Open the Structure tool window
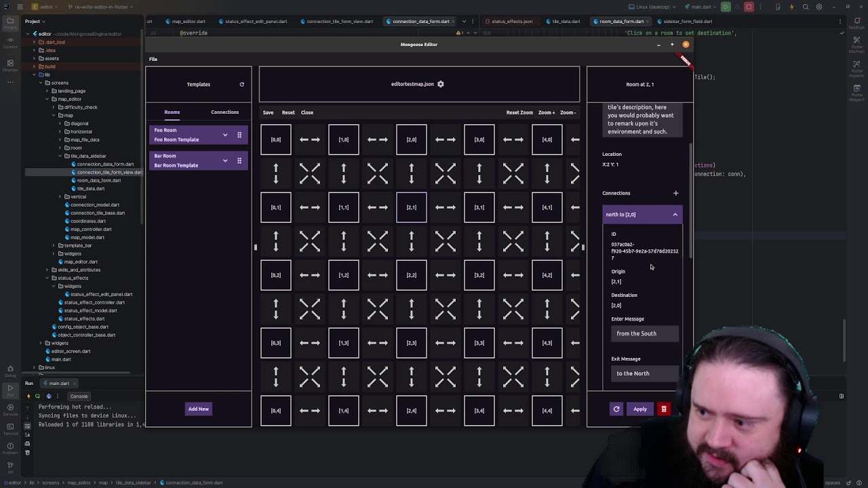Viewport: 868px width, 488px height. [10, 65]
